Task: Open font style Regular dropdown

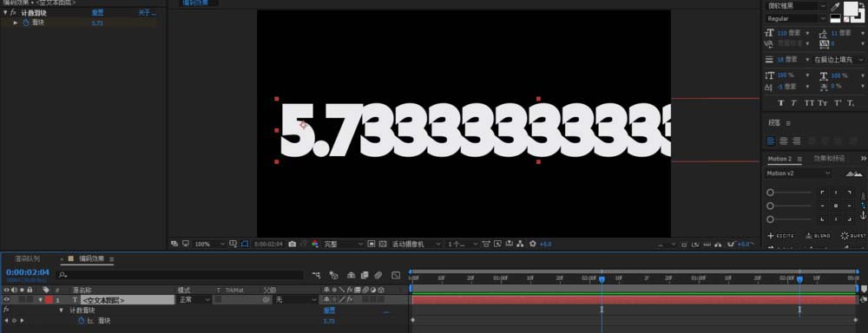Action: coord(797,18)
